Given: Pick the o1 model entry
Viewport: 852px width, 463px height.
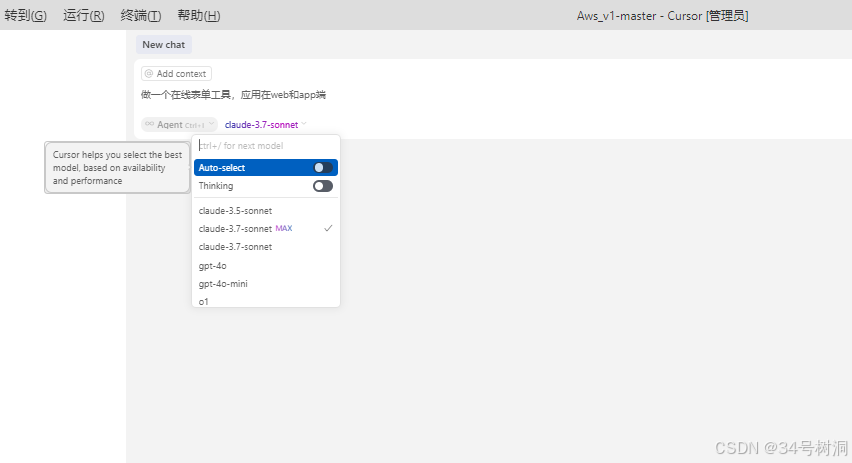Looking at the screenshot, I should coord(266,301).
